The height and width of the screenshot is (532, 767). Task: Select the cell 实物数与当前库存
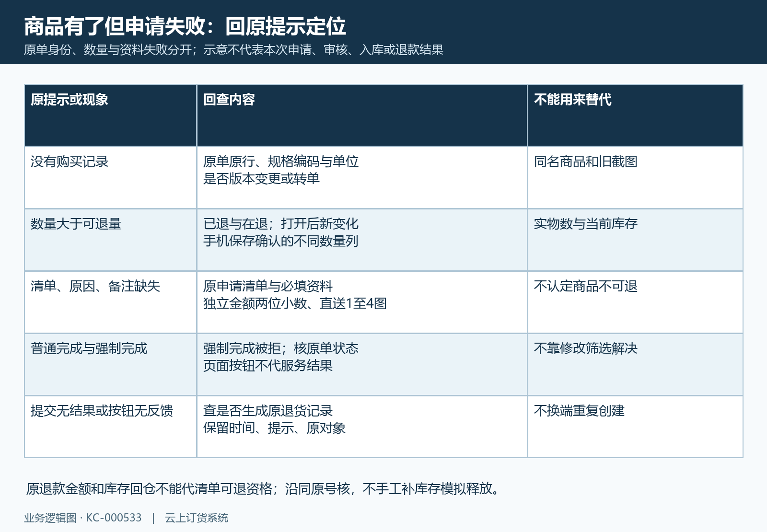point(635,240)
